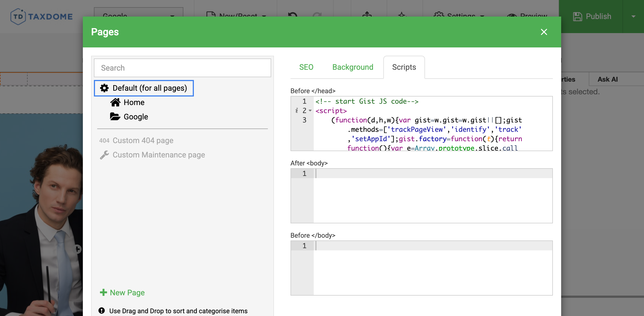This screenshot has height=316, width=644.
Task: Click the gear icon beside Default pages
Action: coord(104,88)
